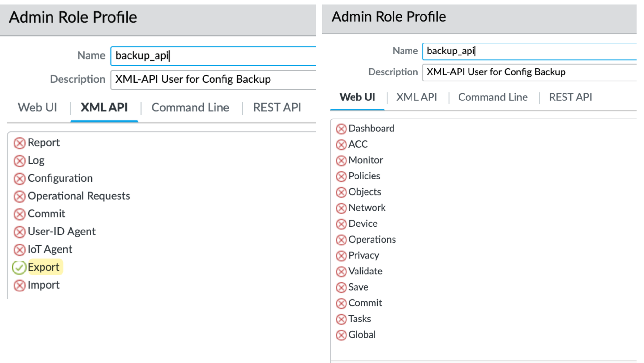
Task: Switch to XML API tab in right profile
Action: point(416,97)
